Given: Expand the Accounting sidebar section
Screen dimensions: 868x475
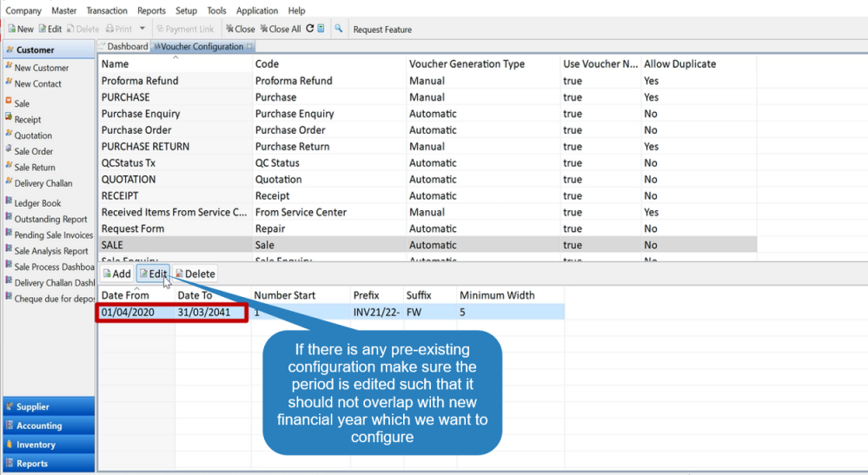Looking at the screenshot, I should click(49, 426).
